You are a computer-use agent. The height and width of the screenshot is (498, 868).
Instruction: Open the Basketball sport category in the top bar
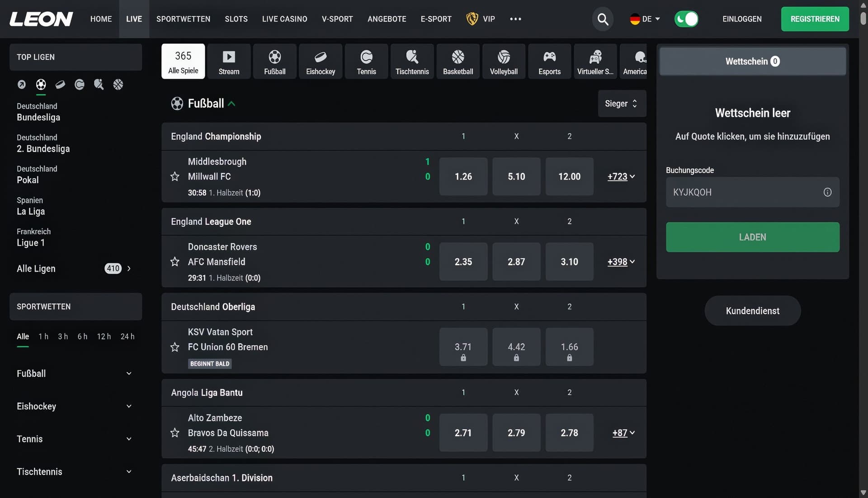[458, 61]
